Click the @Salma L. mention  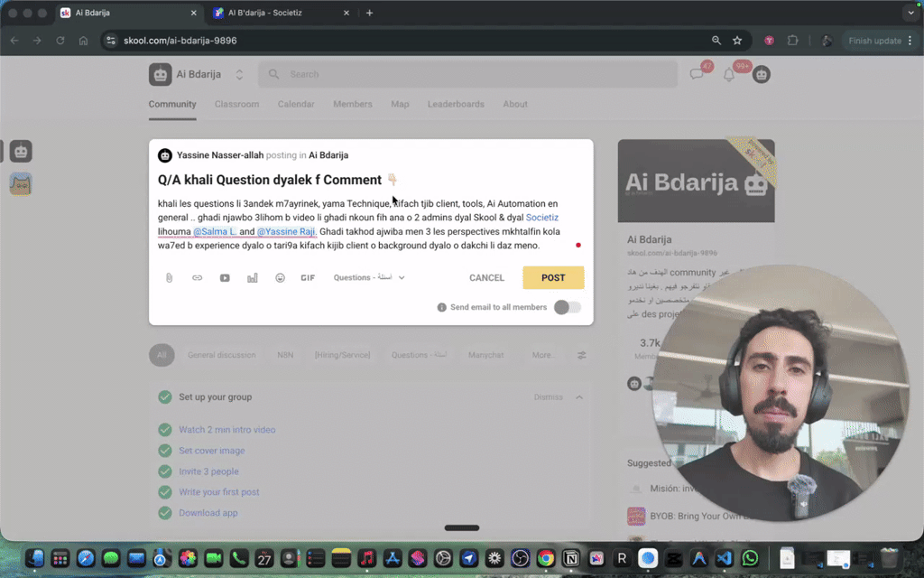click(215, 232)
